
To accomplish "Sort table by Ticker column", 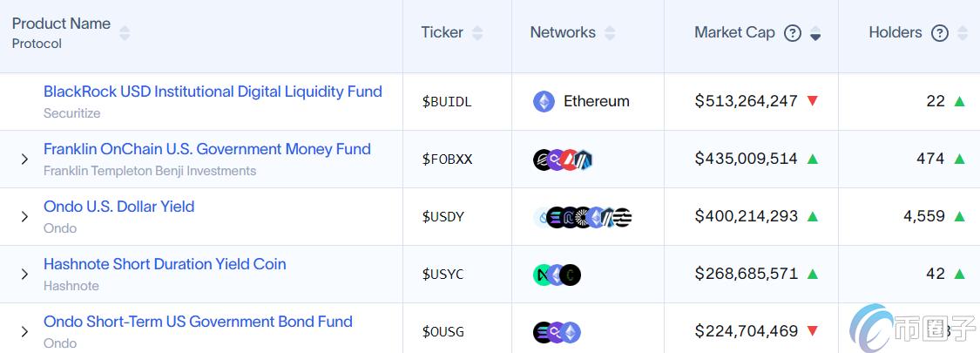I will tap(477, 33).
